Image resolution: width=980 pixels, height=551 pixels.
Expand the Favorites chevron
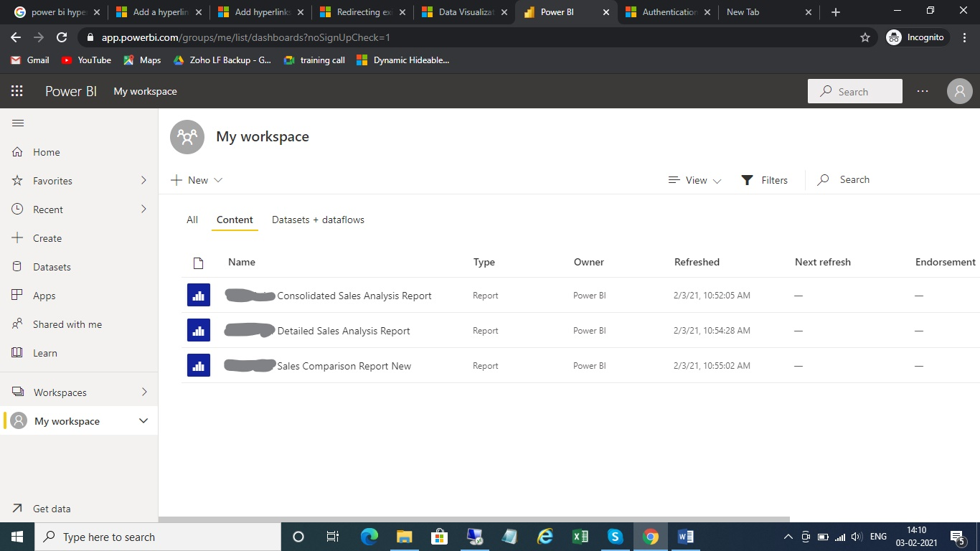click(143, 180)
